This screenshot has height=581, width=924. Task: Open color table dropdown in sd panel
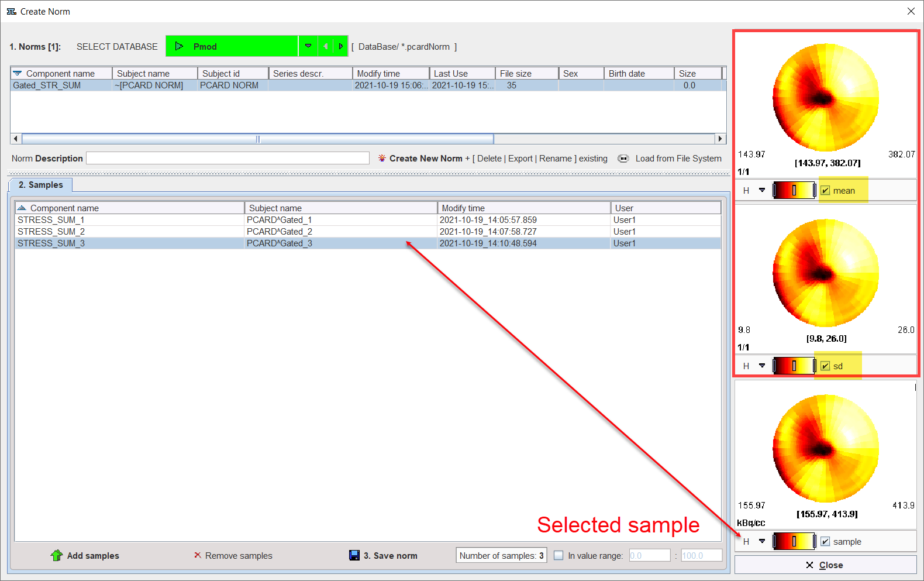[762, 366]
